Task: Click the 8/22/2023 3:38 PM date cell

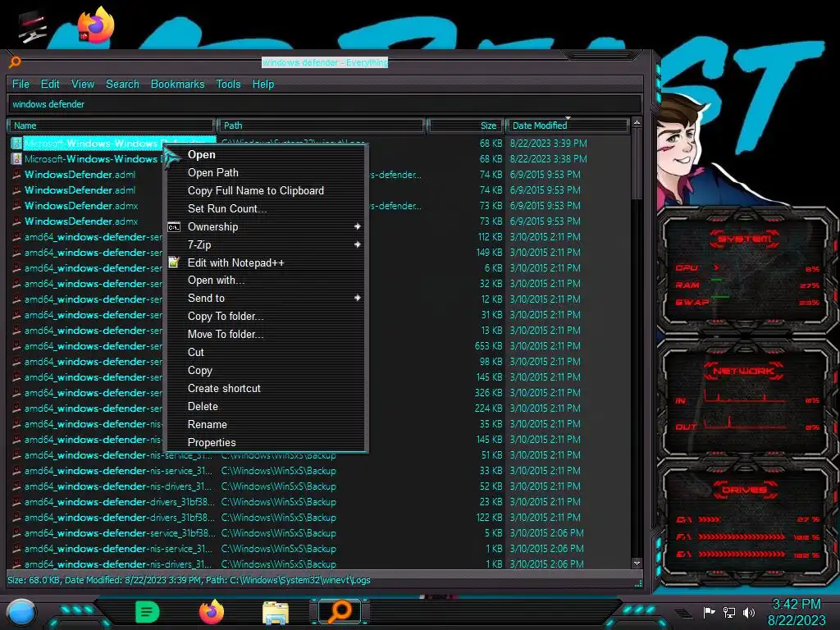Action: [x=548, y=158]
